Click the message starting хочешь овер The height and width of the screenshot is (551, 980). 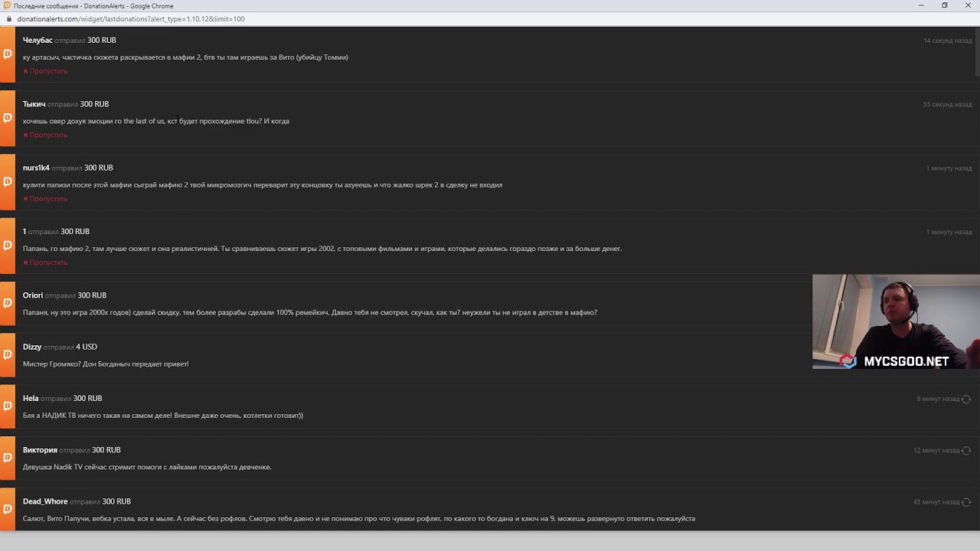(156, 121)
